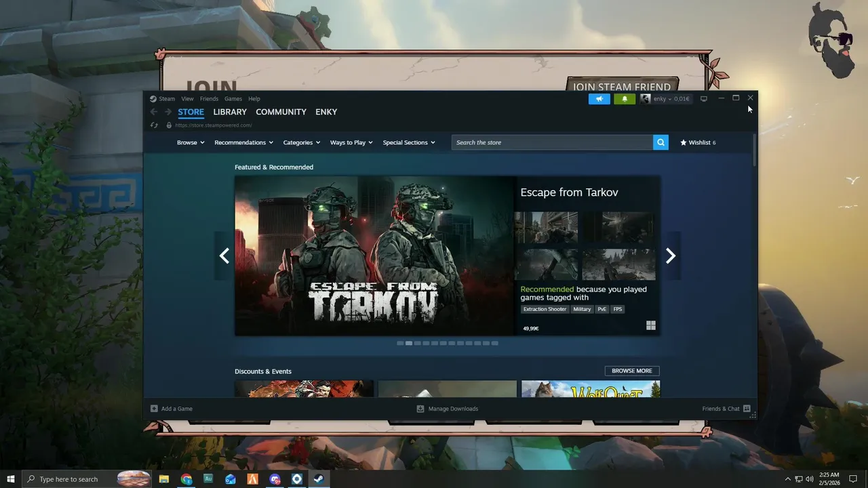868x488 pixels.
Task: Switch to the LIBRARY tab
Action: [230, 112]
